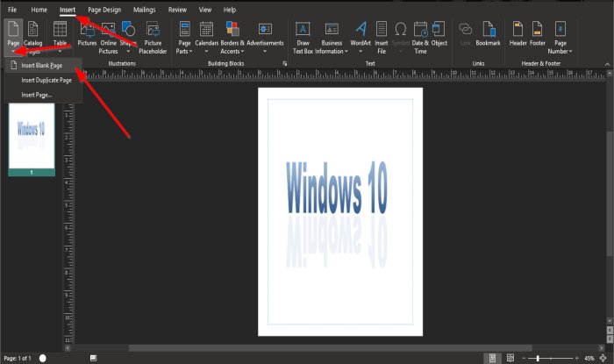This screenshot has height=364, width=614.
Task: Click the Online Pictures icon
Action: click(x=109, y=35)
